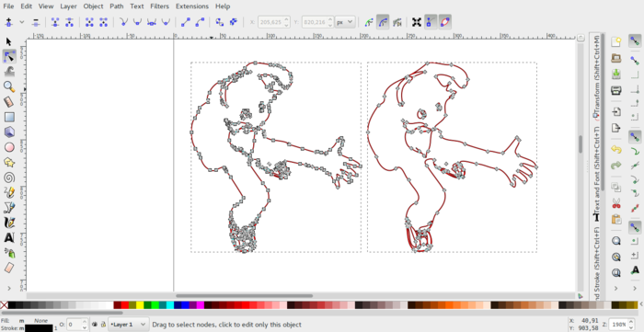Open the Layer menu
The height and width of the screenshot is (332, 644).
[68, 6]
